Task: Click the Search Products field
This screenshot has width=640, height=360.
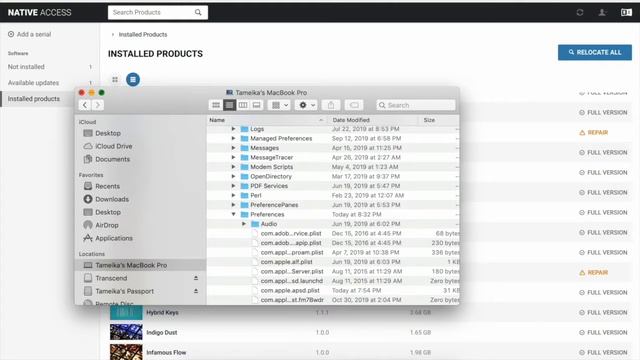Action: click(x=158, y=12)
